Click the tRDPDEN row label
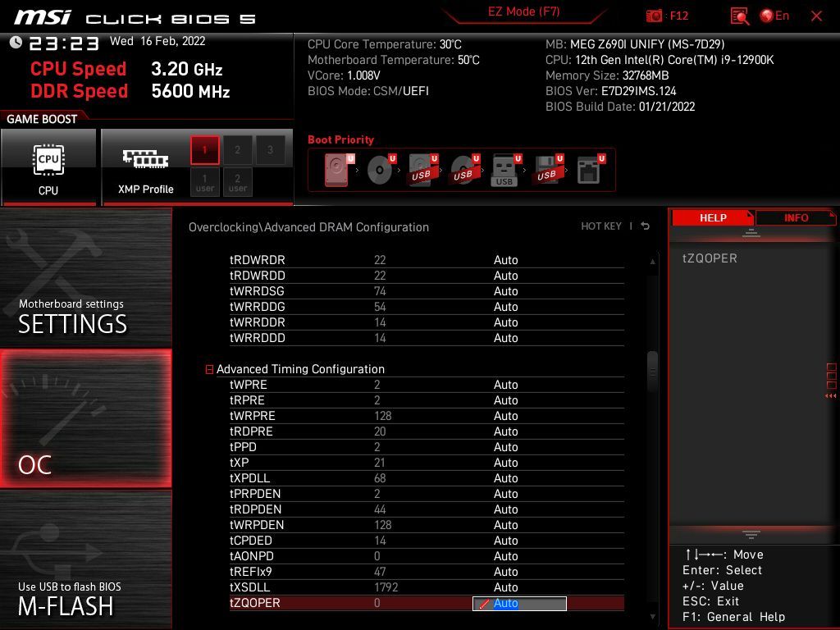This screenshot has width=840, height=630. coord(256,509)
